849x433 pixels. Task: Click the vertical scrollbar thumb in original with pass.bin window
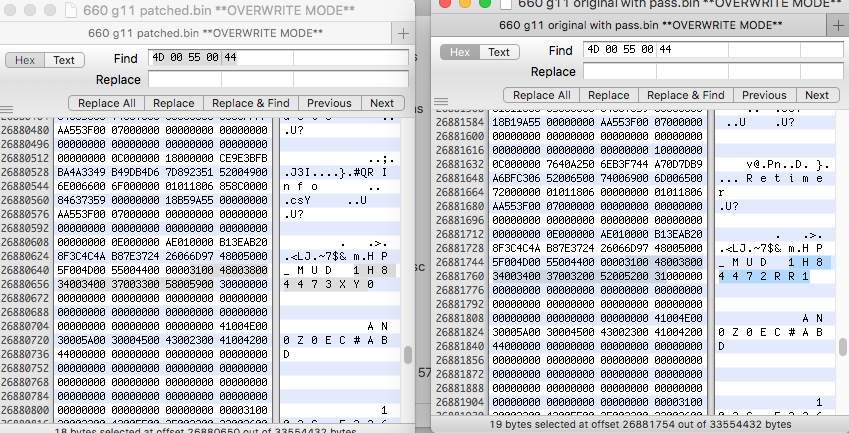point(843,346)
